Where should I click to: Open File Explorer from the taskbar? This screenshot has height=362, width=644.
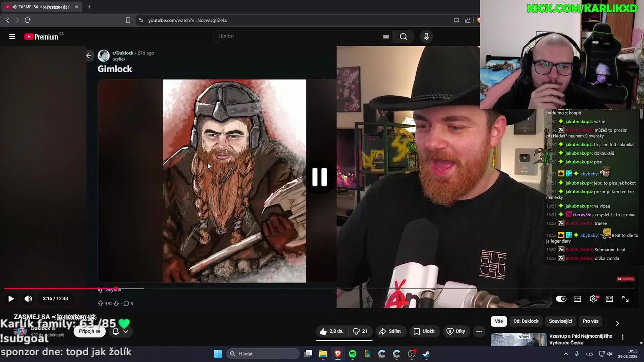(x=323, y=354)
